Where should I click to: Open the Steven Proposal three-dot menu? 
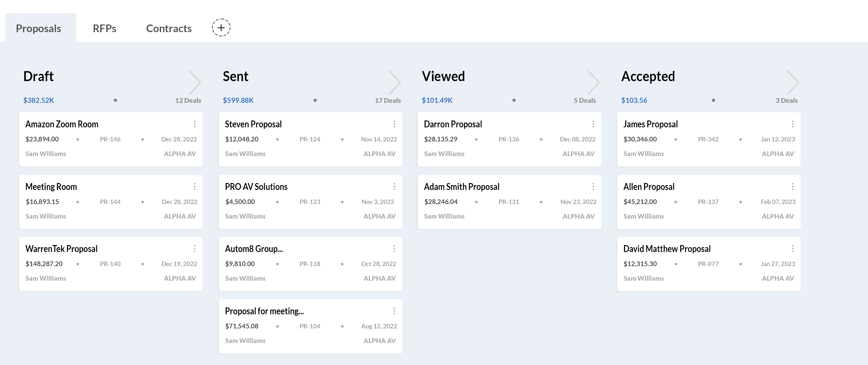click(x=394, y=124)
